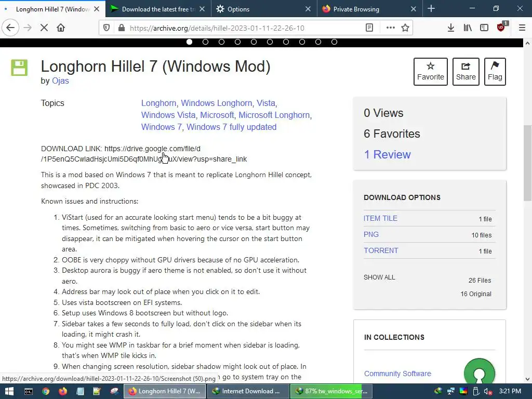Image resolution: width=532 pixels, height=399 pixels.
Task: Open the tracking protection shield icon
Action: [x=107, y=28]
